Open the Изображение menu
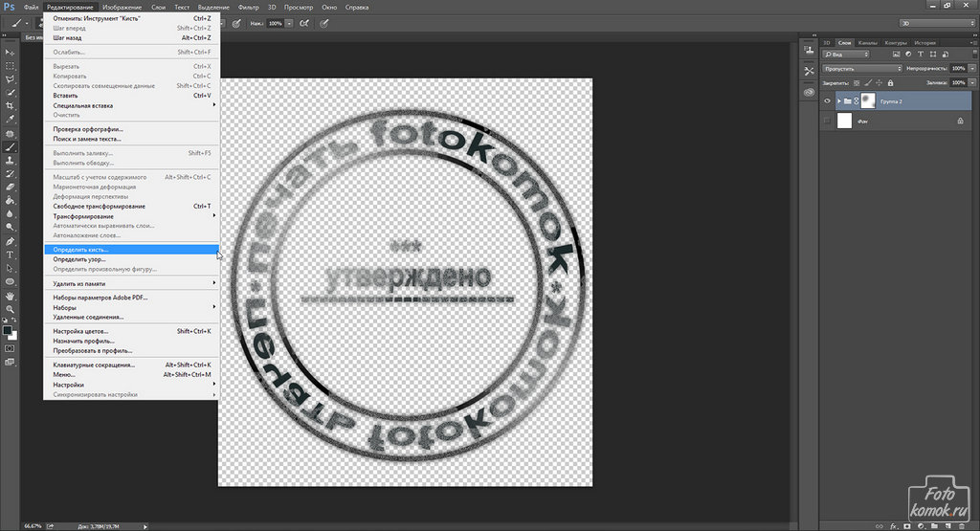This screenshot has width=980, height=531. click(122, 8)
